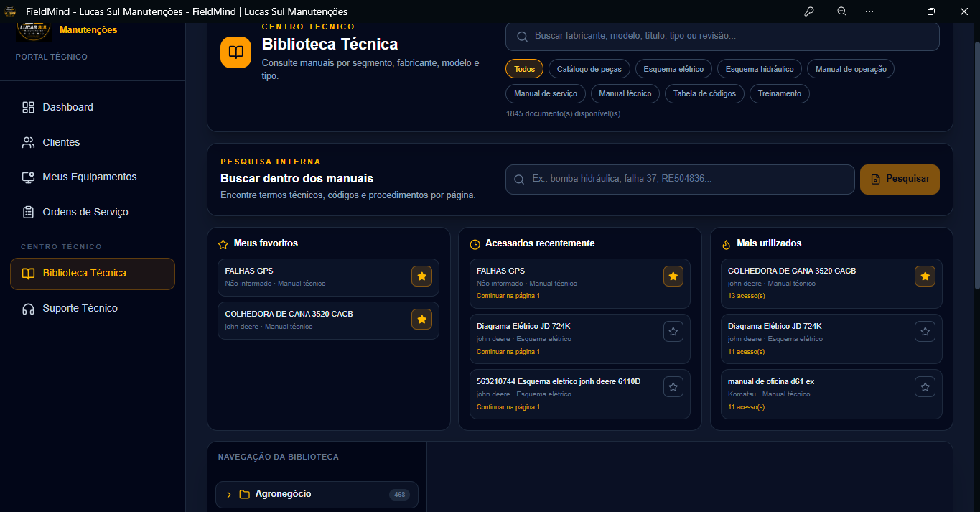This screenshot has height=512, width=980.
Task: Click the Suporte Técnico headset icon
Action: (29, 309)
